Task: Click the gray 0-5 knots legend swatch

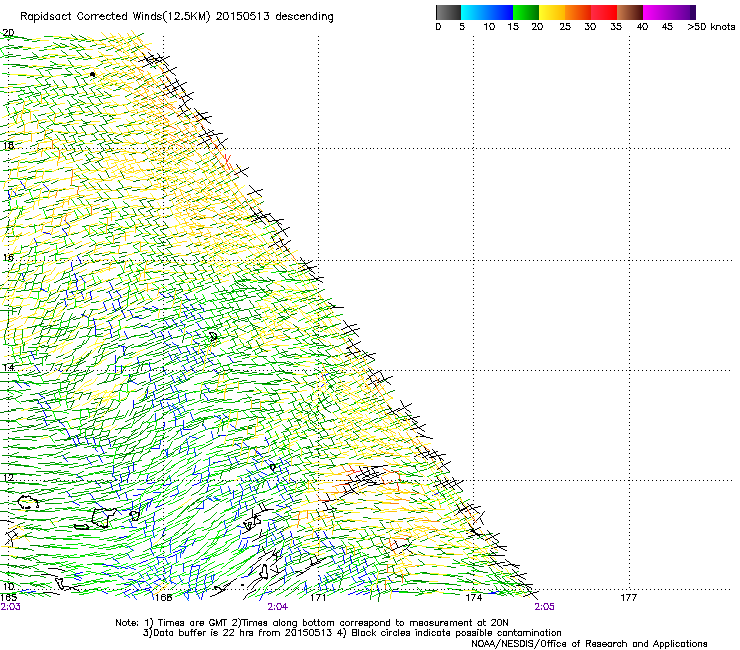Action: pos(448,12)
